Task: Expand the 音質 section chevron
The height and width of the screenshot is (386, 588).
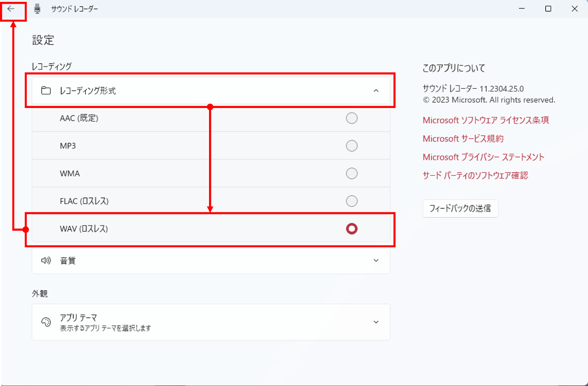Action: (376, 261)
